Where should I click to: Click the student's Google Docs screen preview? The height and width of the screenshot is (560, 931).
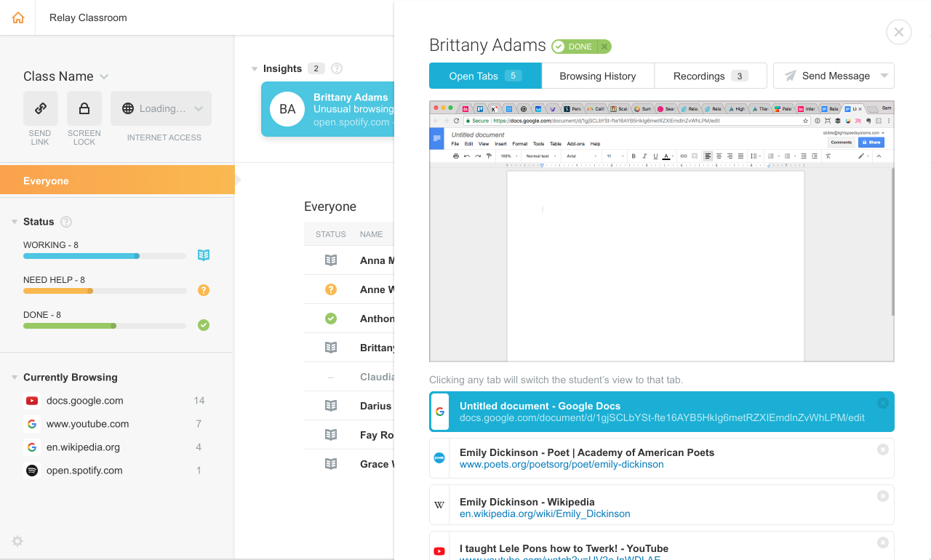point(661,240)
